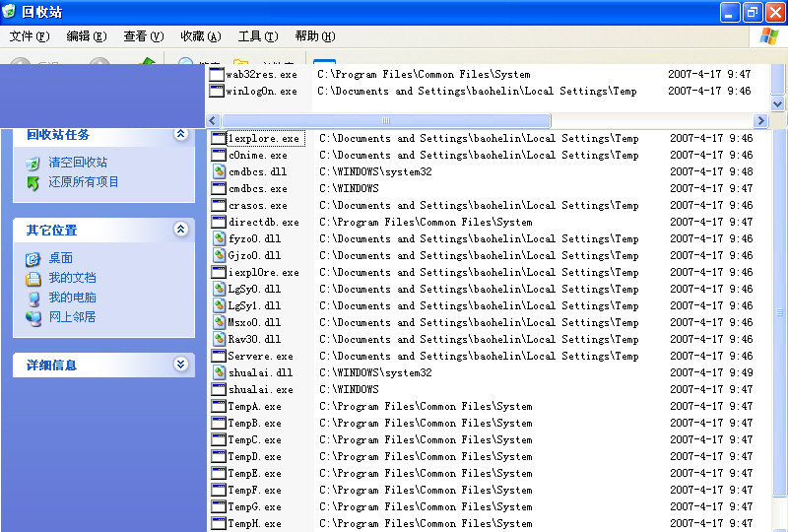This screenshot has width=788, height=532.
Task: Open the 帮助(H) menu
Action: click(315, 36)
